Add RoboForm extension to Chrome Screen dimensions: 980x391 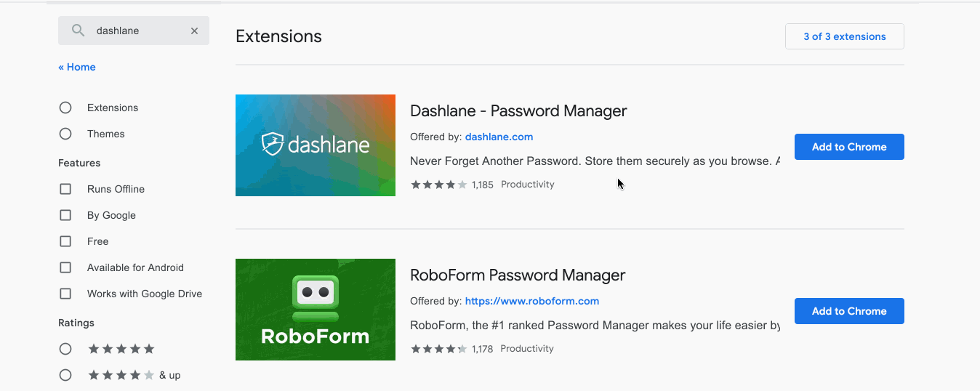point(848,311)
